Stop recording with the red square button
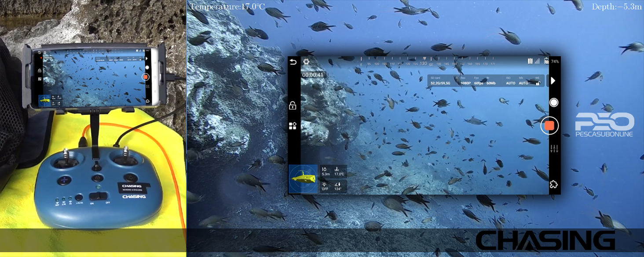 (x=549, y=126)
